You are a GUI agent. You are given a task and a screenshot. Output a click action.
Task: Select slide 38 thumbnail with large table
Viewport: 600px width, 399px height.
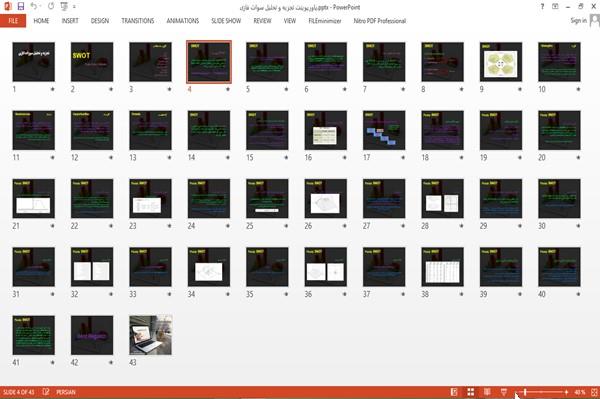442,267
